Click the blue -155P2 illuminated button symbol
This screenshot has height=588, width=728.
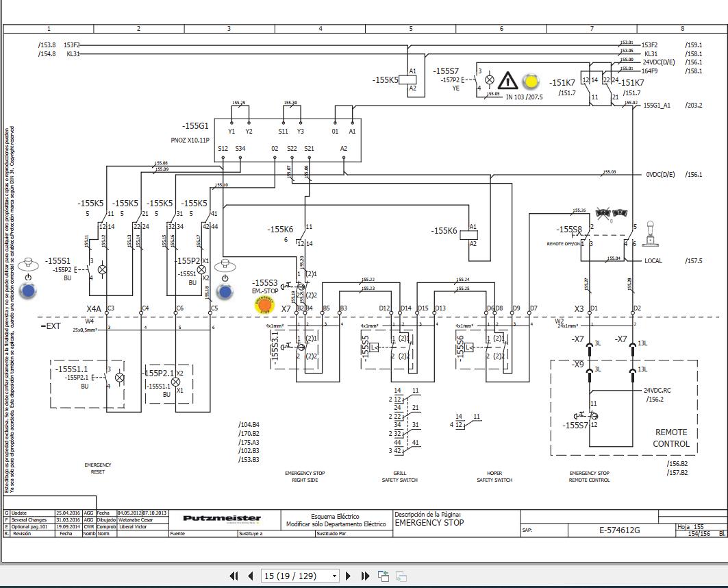pos(226,291)
